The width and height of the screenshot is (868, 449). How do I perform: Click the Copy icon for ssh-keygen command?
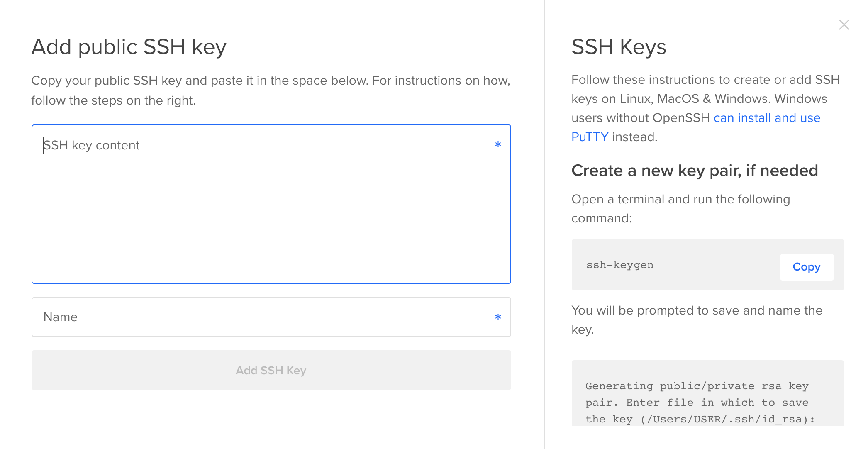click(x=806, y=267)
